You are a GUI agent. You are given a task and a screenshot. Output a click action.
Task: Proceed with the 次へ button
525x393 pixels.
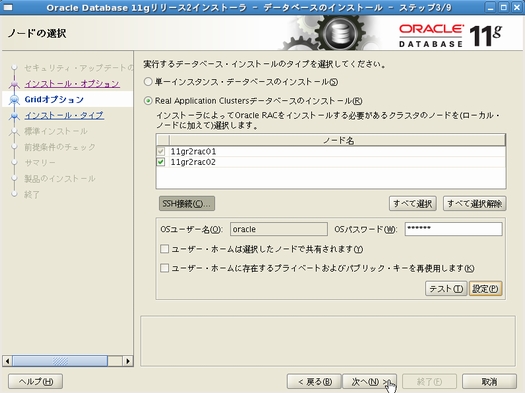pyautogui.click(x=370, y=382)
